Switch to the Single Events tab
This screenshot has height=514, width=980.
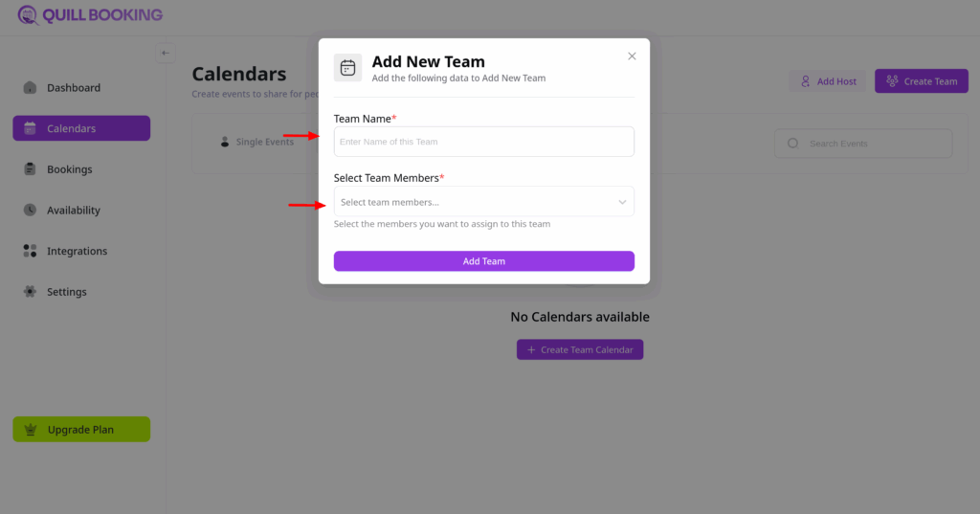pos(256,143)
